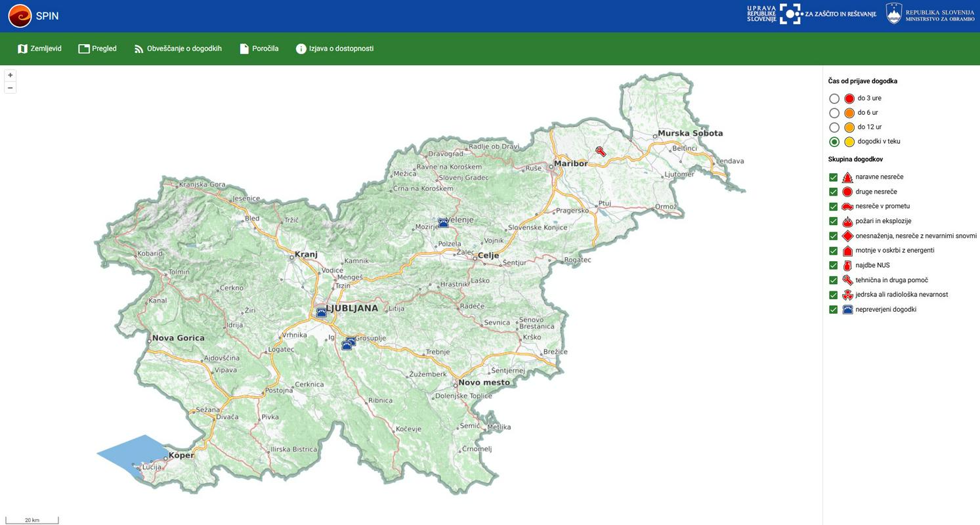Click the URSZR civil protection logo
The height and width of the screenshot is (525, 980).
tap(791, 14)
